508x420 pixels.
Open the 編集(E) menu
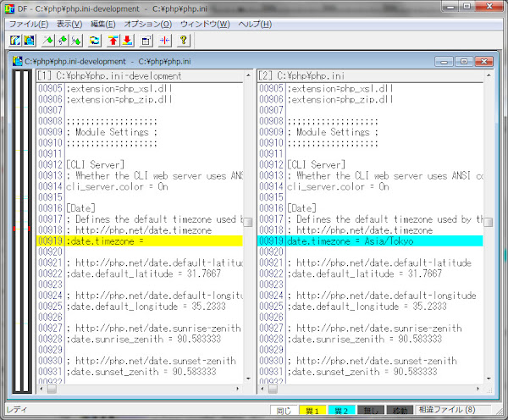coord(104,24)
